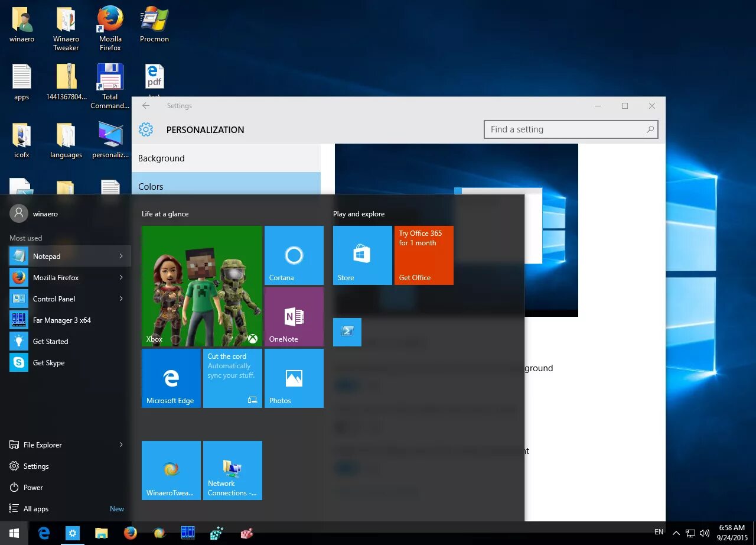Open the Store tile
The width and height of the screenshot is (756, 545).
(x=363, y=255)
